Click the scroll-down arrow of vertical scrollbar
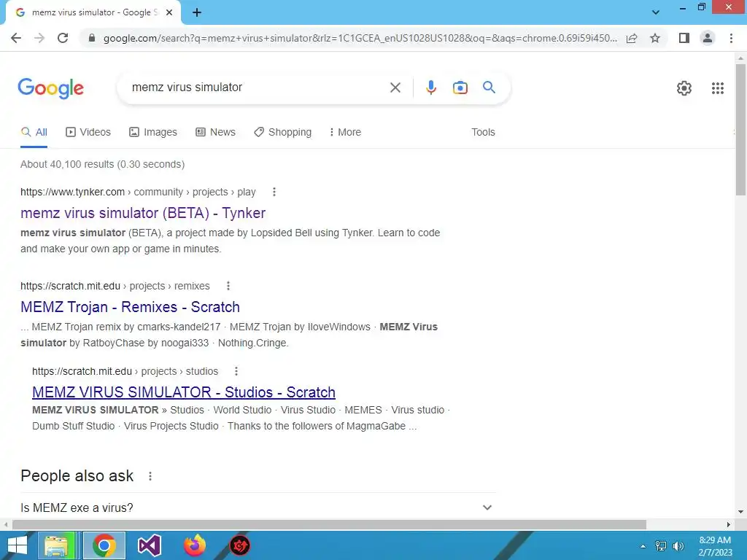This screenshot has height=560, width=747. pos(740,513)
